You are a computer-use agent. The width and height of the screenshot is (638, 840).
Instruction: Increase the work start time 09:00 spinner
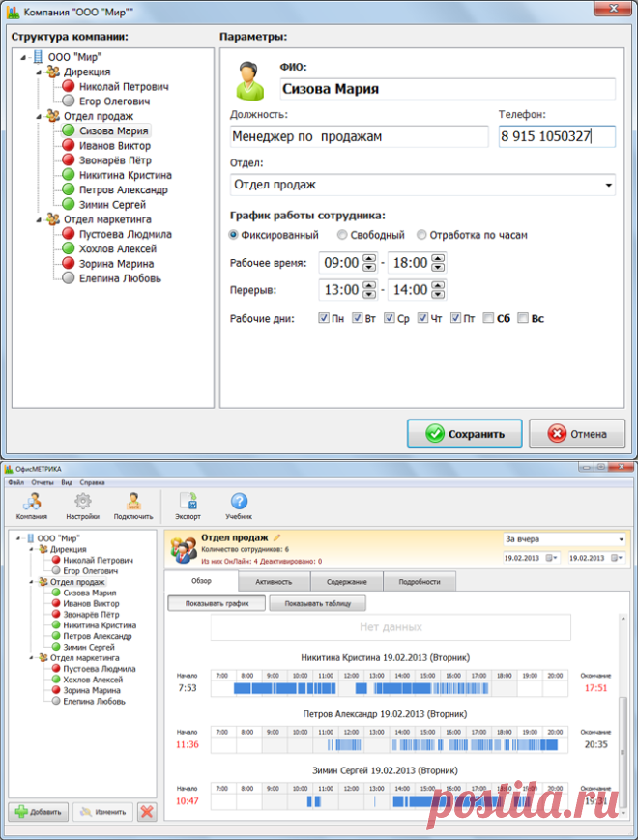369,258
